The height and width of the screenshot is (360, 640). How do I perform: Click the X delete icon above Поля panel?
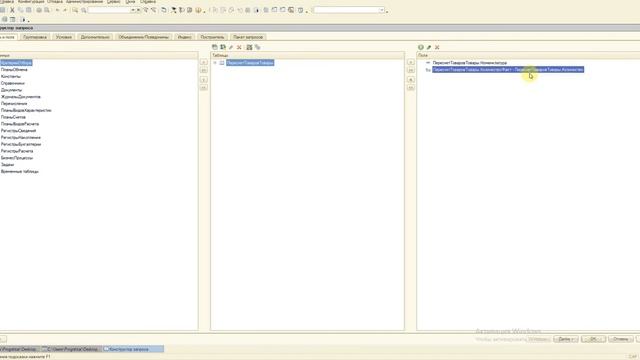[x=437, y=47]
